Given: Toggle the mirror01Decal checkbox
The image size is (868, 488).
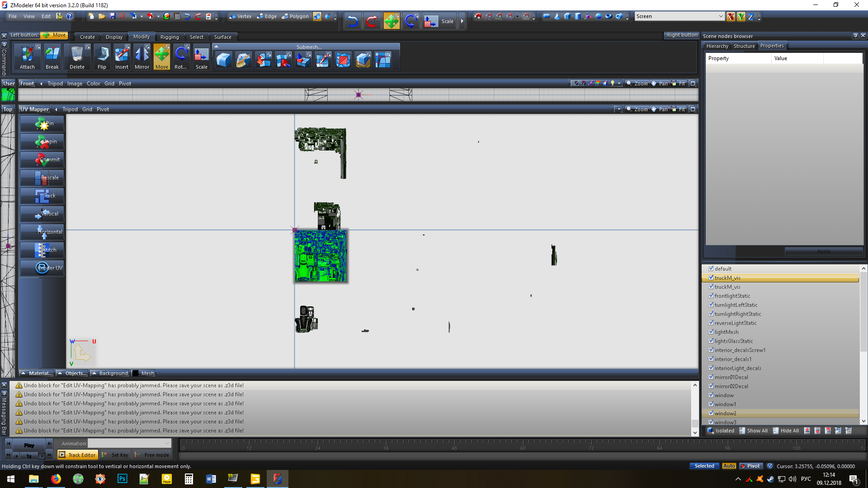Looking at the screenshot, I should [711, 377].
